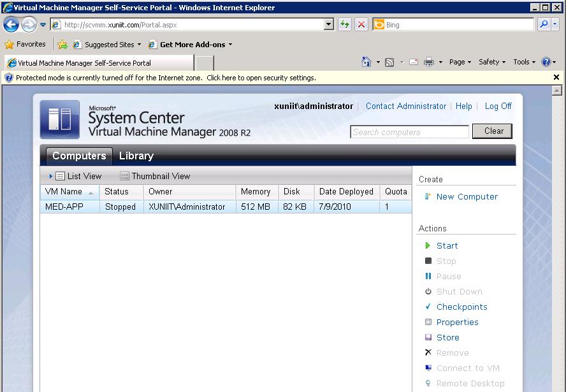Click the Contact Administrator link
Image resolution: width=566 pixels, height=392 pixels.
click(406, 106)
